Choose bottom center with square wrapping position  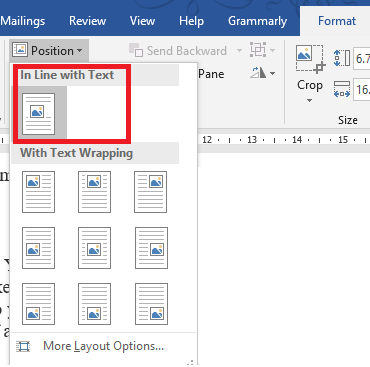95,304
